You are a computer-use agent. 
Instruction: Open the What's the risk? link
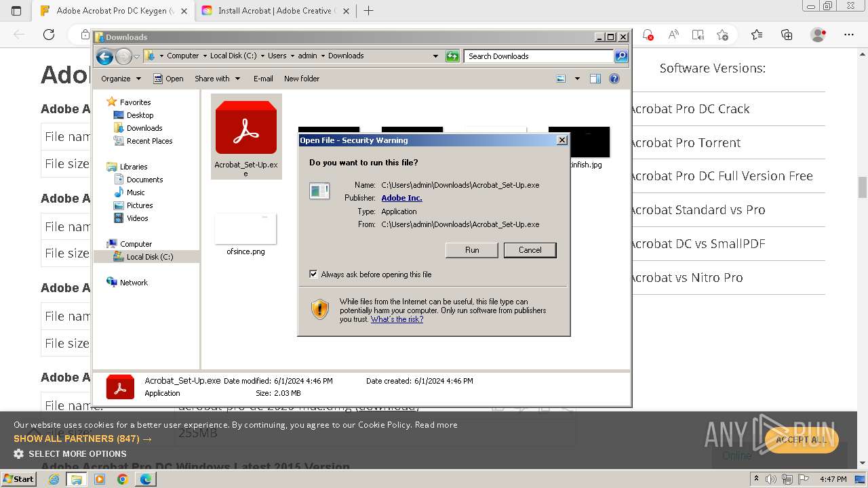(397, 319)
